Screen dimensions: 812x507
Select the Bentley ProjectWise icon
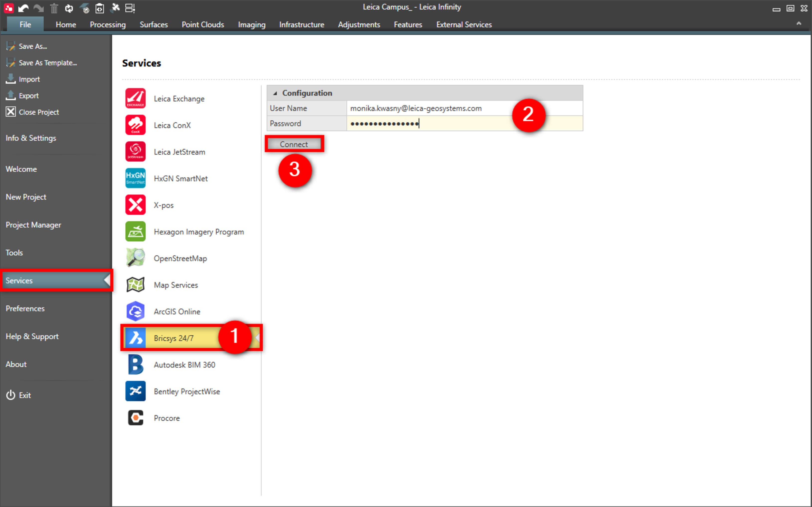coord(135,391)
